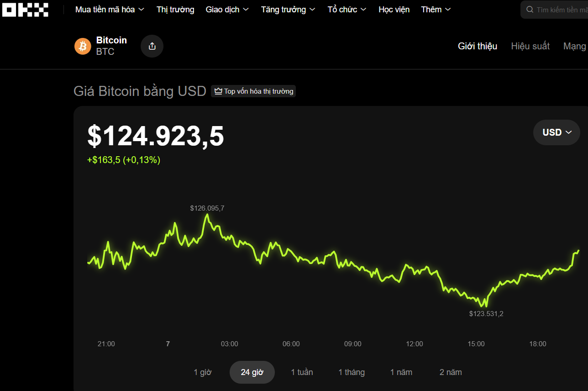588x391 pixels.
Task: Click the search magnifier icon
Action: tap(530, 10)
